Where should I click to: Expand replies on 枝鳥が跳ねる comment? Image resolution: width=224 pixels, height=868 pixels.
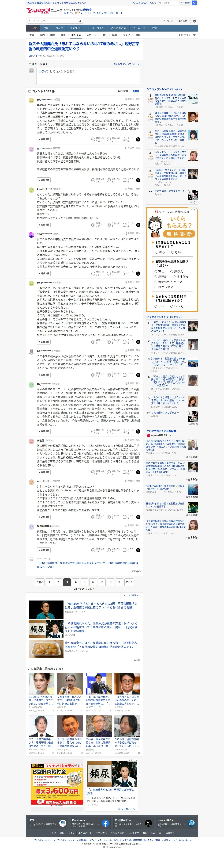tap(44, 550)
